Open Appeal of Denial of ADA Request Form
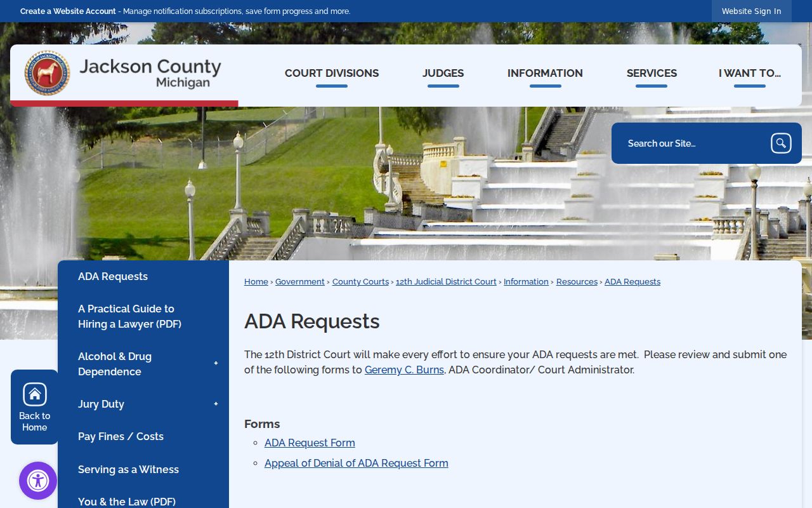812x508 pixels. tap(357, 463)
